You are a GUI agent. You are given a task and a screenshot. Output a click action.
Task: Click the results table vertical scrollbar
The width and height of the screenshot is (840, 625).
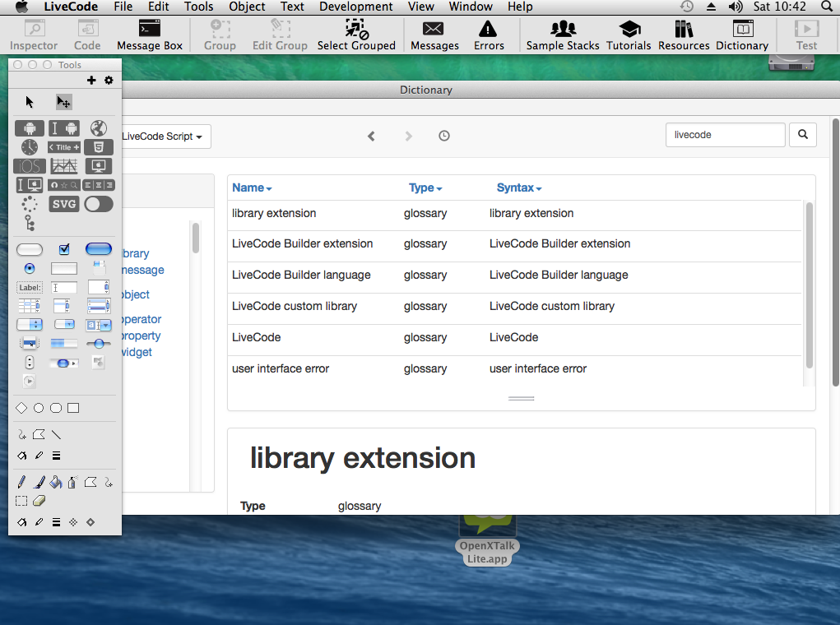(809, 285)
